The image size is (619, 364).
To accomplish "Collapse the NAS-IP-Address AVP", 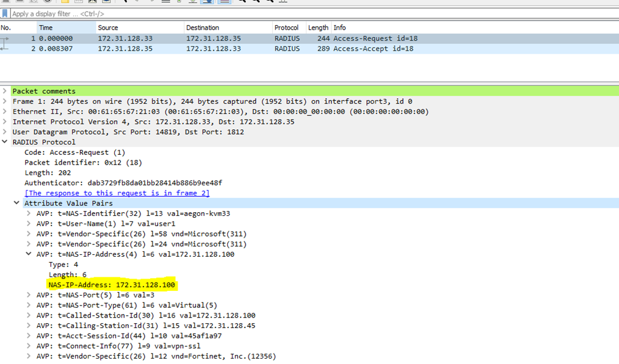I will 29,254.
